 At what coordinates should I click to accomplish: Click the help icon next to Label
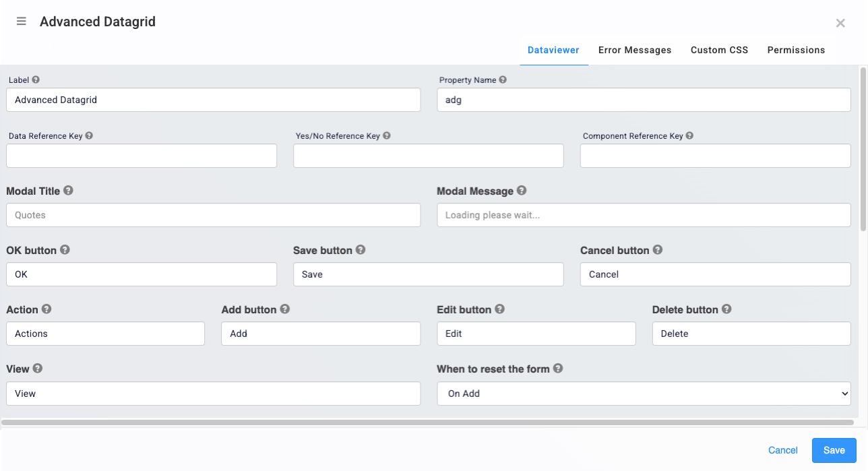click(x=36, y=80)
